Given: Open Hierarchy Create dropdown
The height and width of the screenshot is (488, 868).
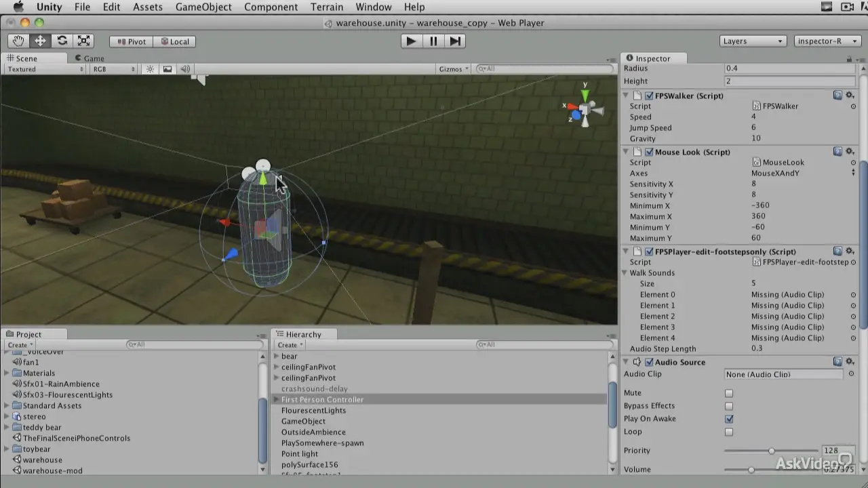Looking at the screenshot, I should tap(290, 345).
